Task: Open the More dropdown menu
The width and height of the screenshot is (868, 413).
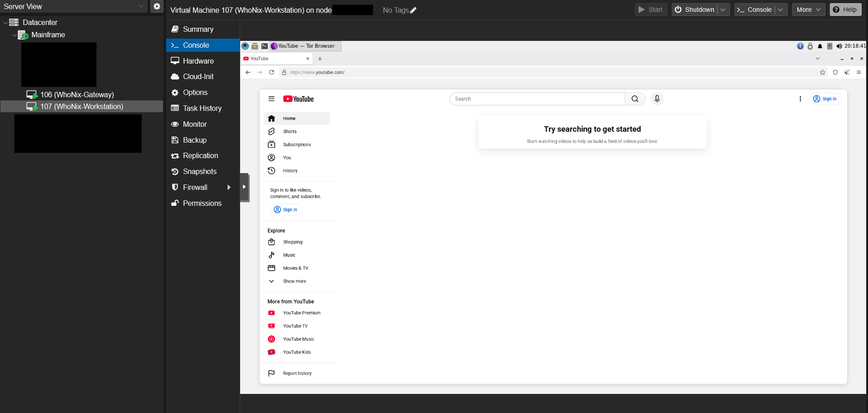Action: pos(808,10)
